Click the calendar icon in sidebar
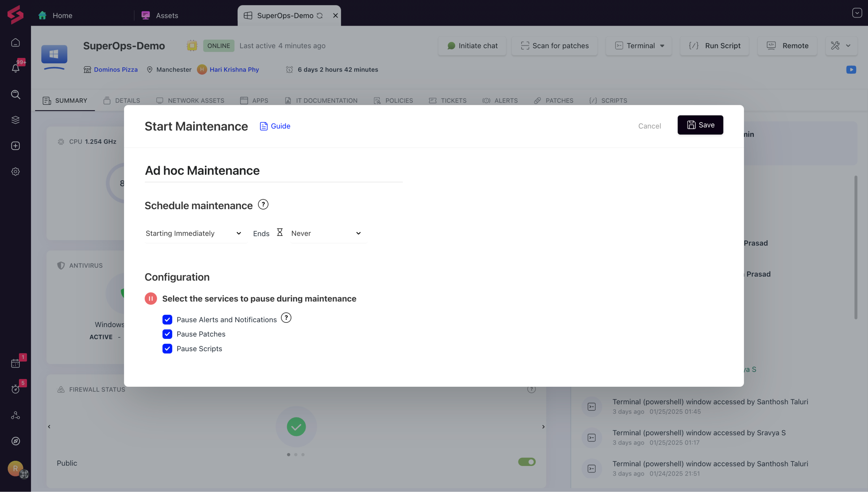Viewport: 868px width, 492px height. tap(15, 363)
